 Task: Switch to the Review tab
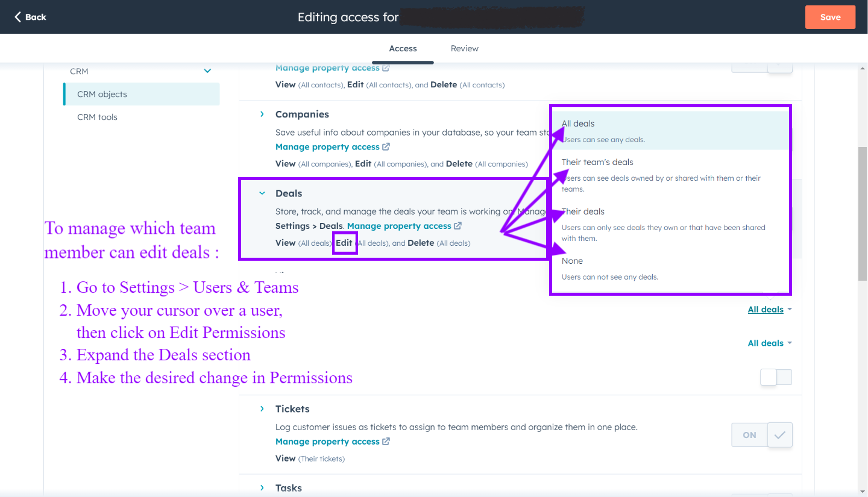464,48
